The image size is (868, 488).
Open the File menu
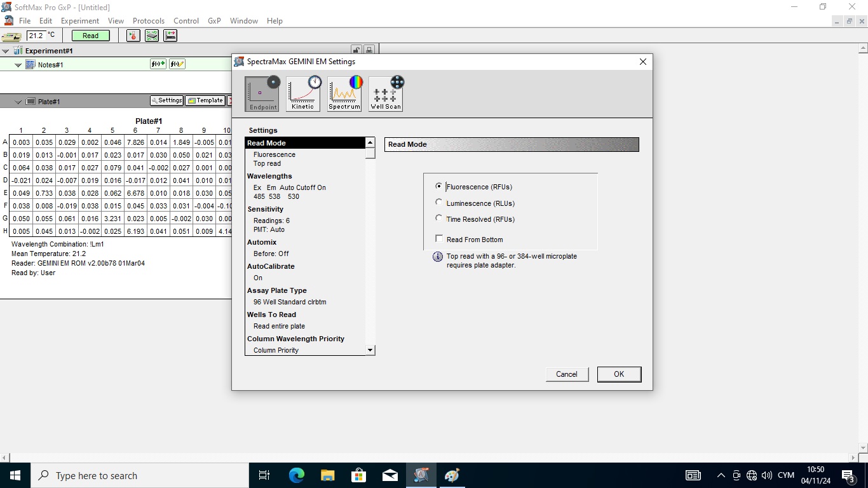[x=25, y=21]
